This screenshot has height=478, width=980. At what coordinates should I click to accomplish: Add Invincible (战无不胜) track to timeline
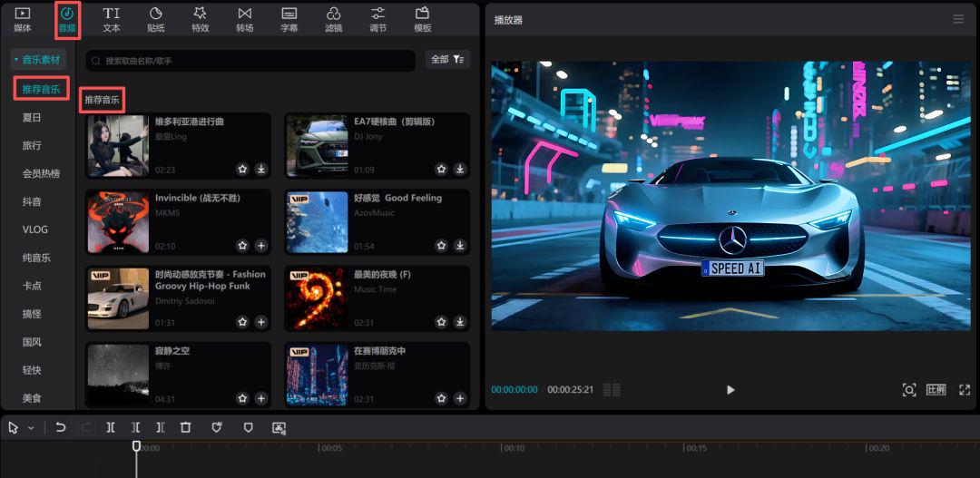coord(261,246)
